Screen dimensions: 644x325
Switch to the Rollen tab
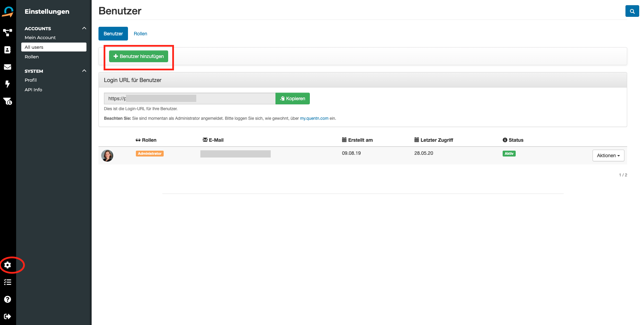(x=140, y=34)
